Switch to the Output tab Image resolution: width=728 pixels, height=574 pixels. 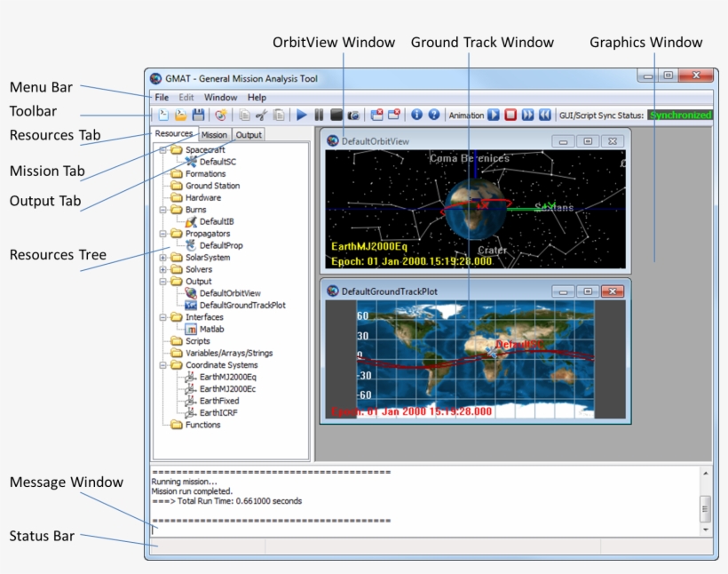[x=249, y=135]
